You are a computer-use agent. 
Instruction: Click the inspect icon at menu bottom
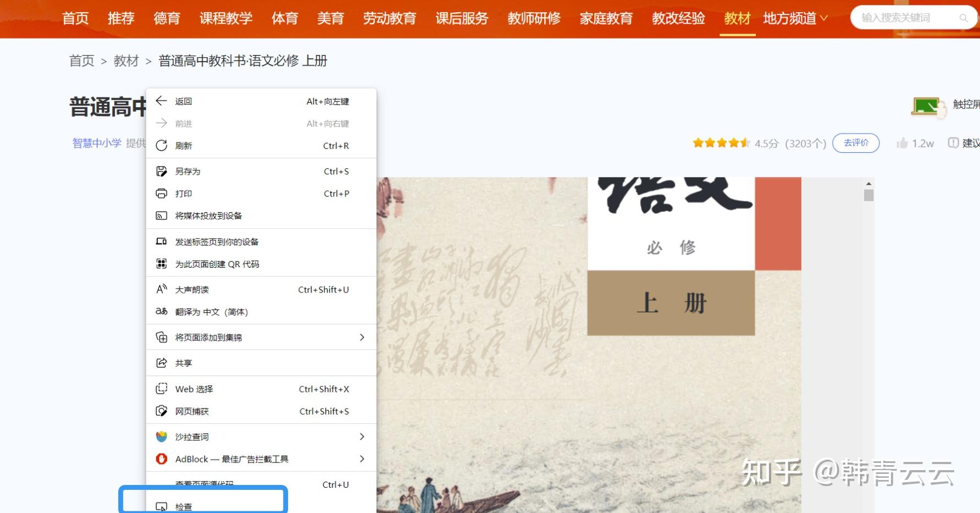161,506
